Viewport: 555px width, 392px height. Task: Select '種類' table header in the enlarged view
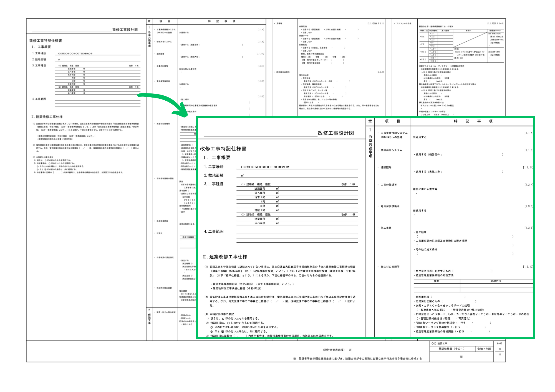(x=437, y=281)
